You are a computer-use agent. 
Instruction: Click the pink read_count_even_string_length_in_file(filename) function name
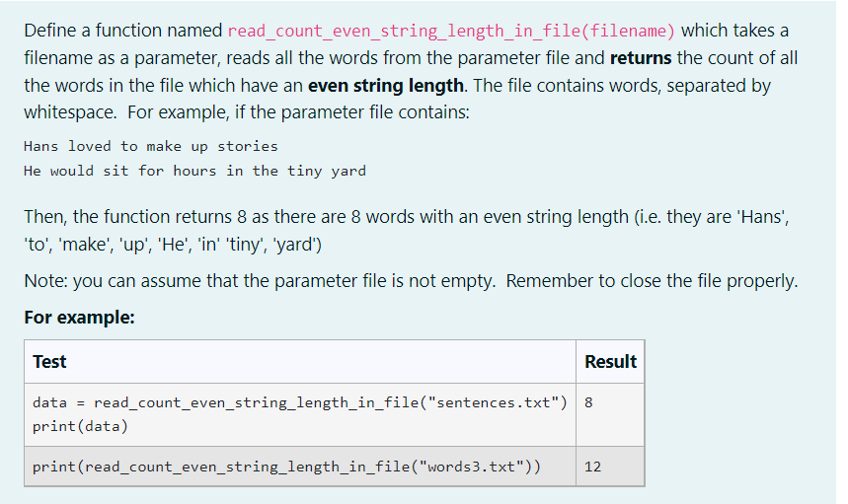coord(451,31)
